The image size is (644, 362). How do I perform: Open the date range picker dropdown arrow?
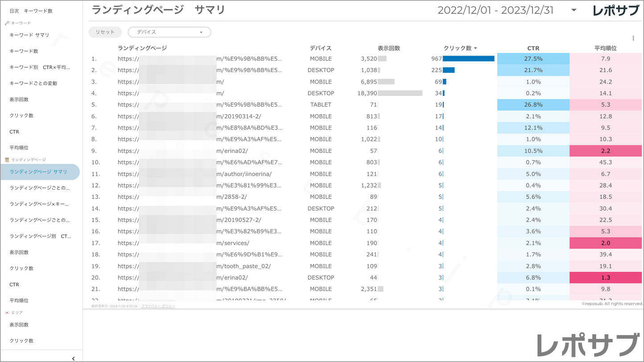pyautogui.click(x=574, y=10)
